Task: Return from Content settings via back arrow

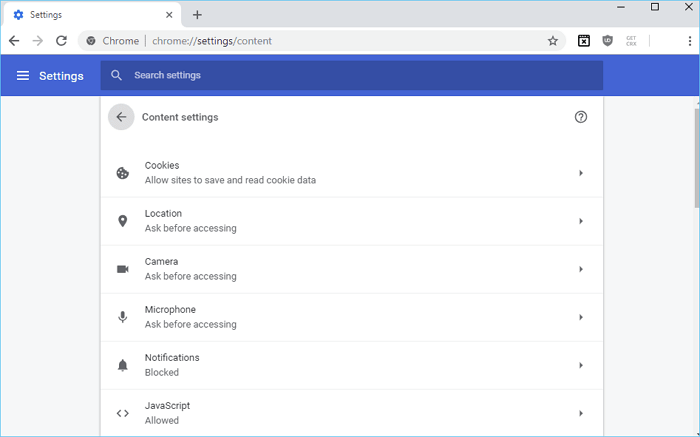Action: point(121,117)
